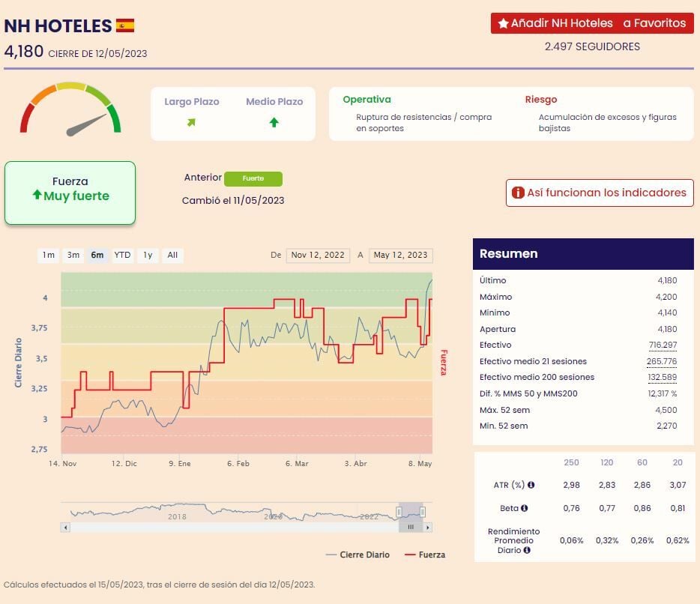Click the Beta info icon
The height and width of the screenshot is (604, 700).
point(524,508)
